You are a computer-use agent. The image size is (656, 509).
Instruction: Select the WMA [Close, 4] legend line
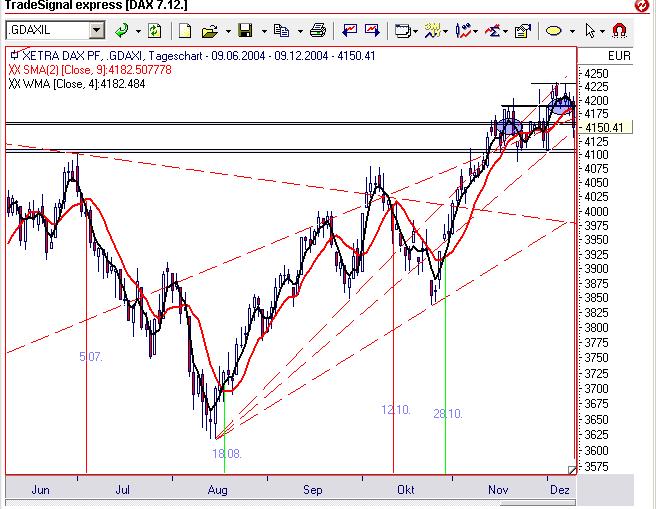pos(77,84)
